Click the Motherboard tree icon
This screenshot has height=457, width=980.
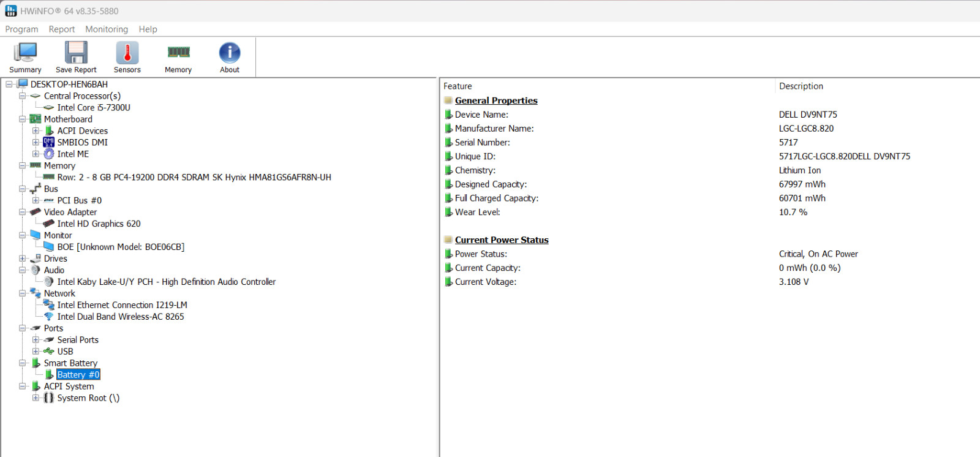[x=36, y=119]
